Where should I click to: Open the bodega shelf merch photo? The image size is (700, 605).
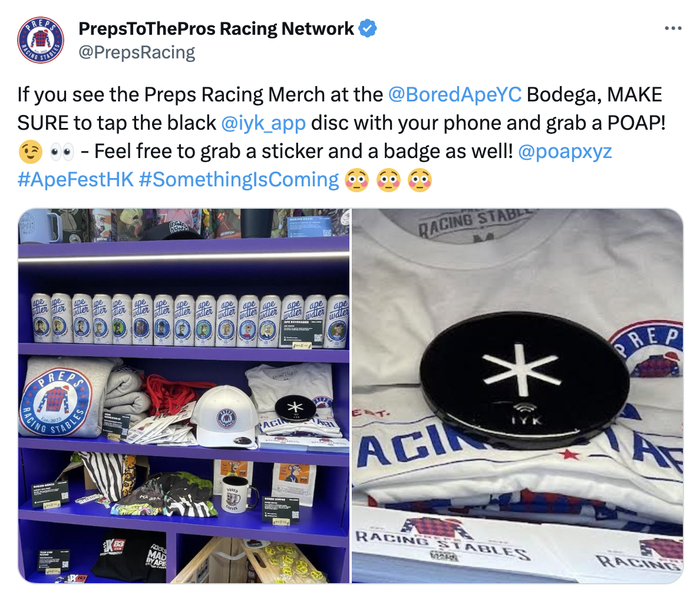[183, 396]
